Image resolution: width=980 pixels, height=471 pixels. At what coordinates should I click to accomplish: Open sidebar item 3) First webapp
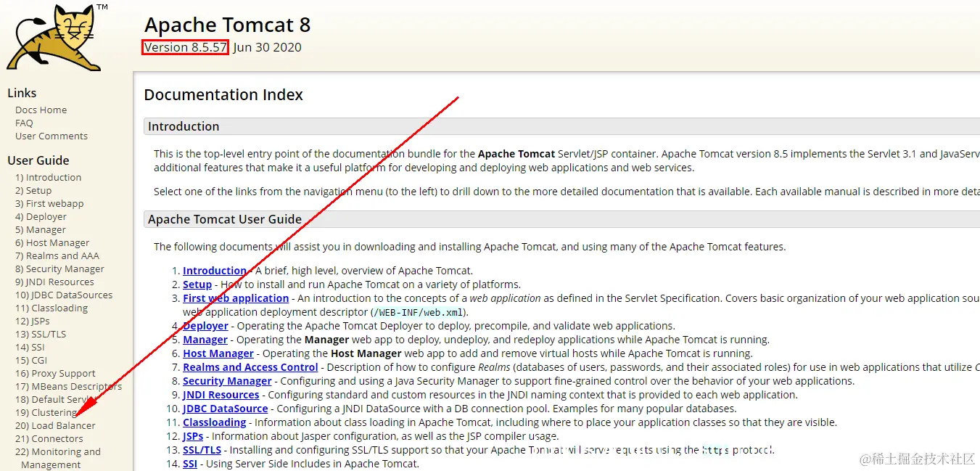(49, 204)
